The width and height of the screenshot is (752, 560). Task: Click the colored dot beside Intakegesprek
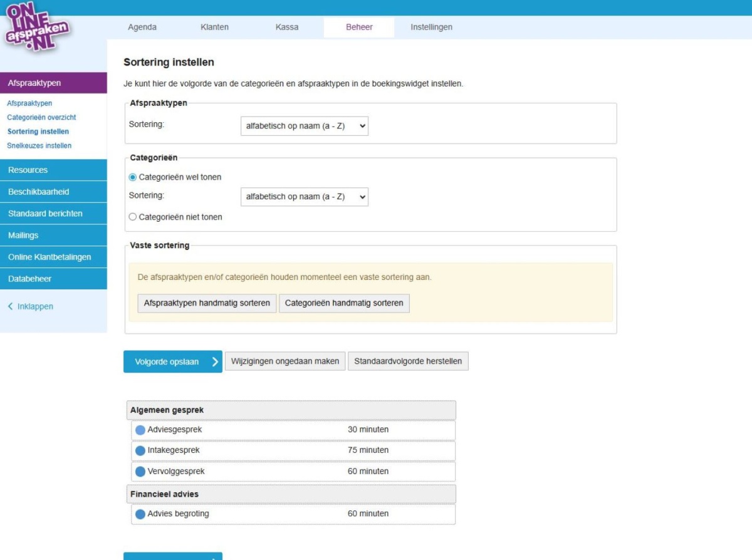click(x=140, y=451)
